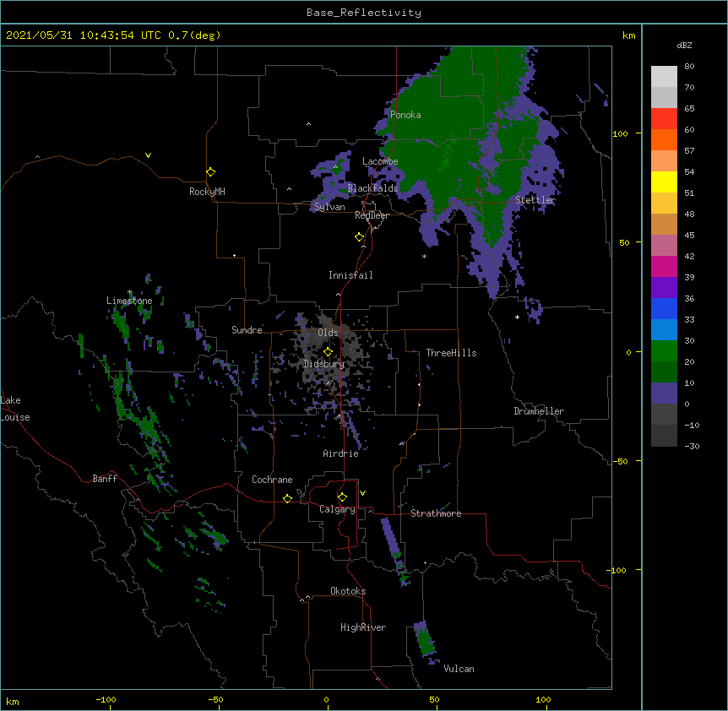Viewport: 728px width, 711px height.
Task: Click white asterisk marker above Limestone label
Action: (x=130, y=292)
